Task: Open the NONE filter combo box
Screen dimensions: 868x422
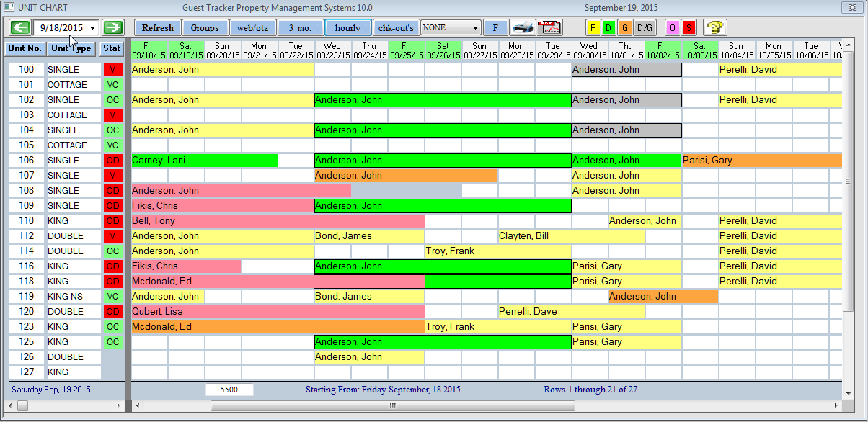Action: tap(451, 27)
